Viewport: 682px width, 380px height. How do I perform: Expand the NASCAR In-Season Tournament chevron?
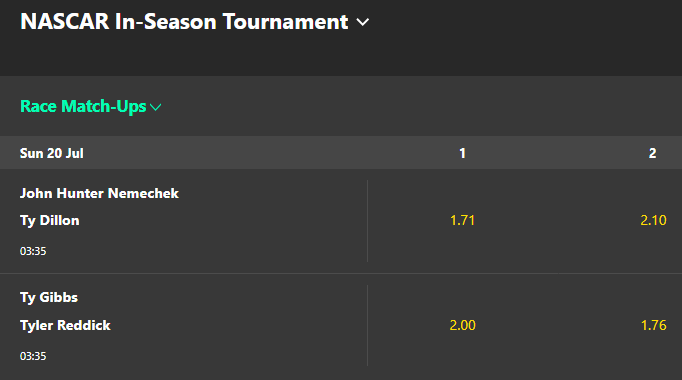click(362, 22)
